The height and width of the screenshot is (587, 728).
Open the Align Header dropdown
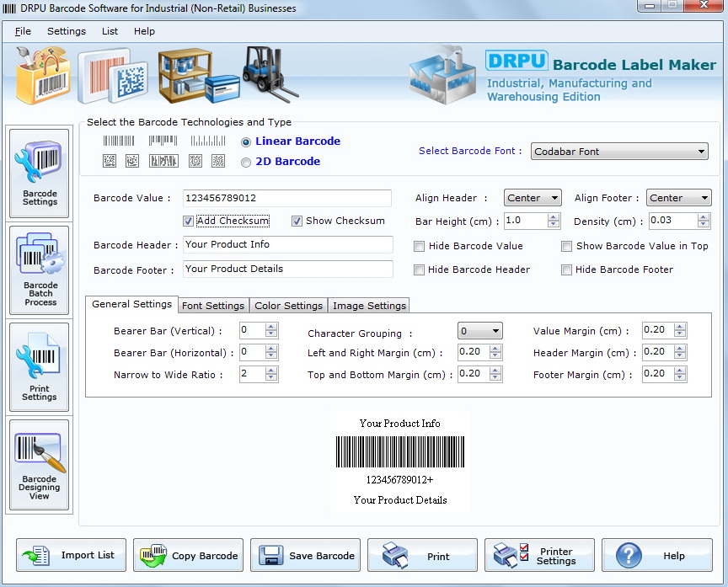(533, 198)
